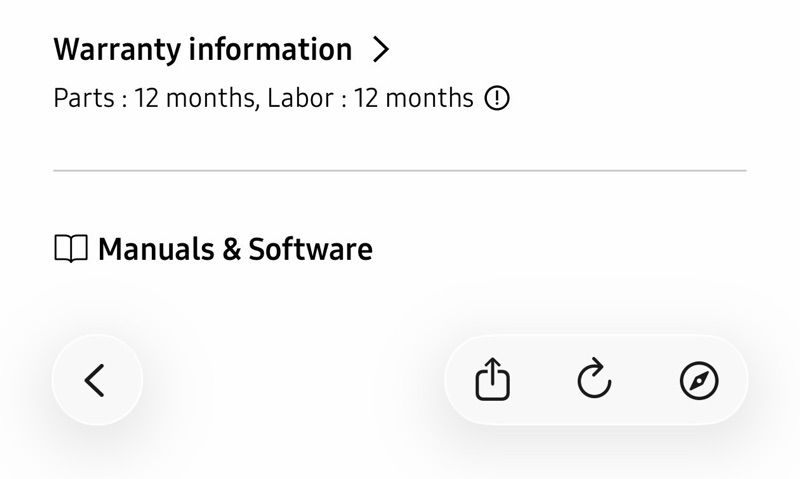Go back using the left arrow button
The width and height of the screenshot is (800, 479).
(95, 380)
